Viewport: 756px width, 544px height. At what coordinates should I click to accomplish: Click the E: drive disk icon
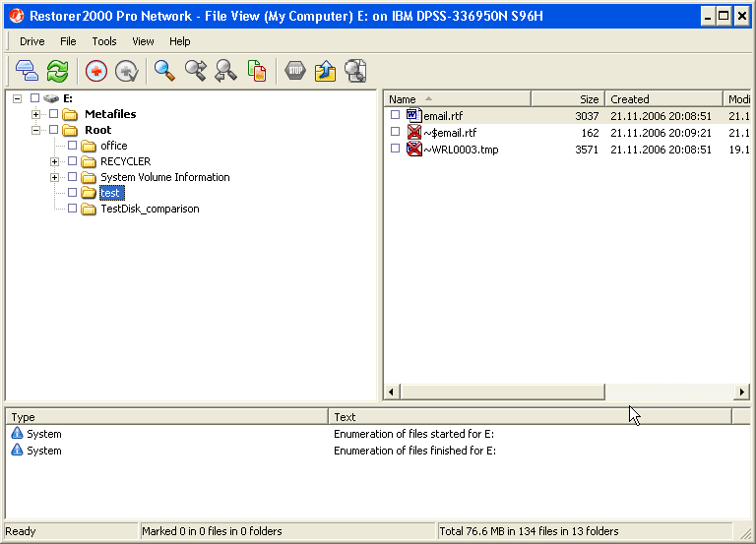click(51, 98)
